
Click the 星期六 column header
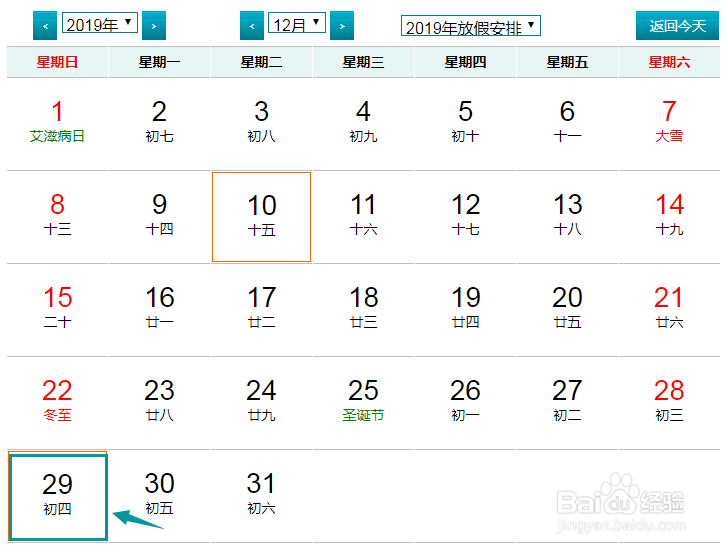click(x=669, y=62)
